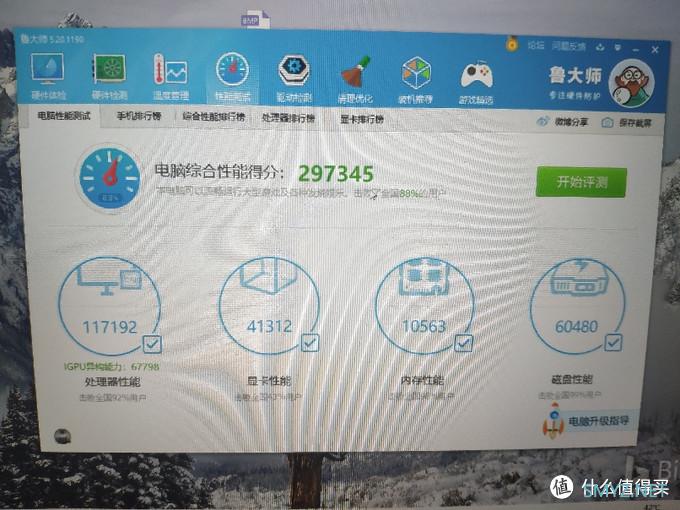Close the 鲁大师 window
This screenshot has height=510, width=680.
[x=655, y=50]
